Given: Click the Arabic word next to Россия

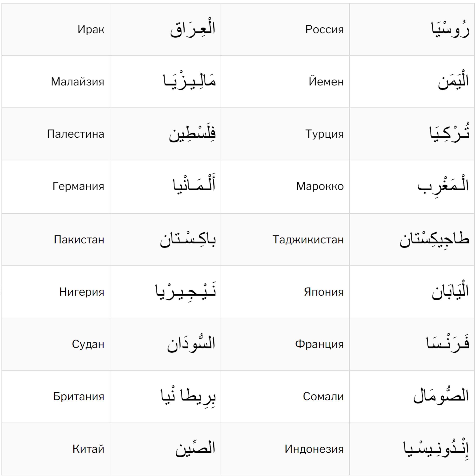Looking at the screenshot, I should (x=450, y=30).
